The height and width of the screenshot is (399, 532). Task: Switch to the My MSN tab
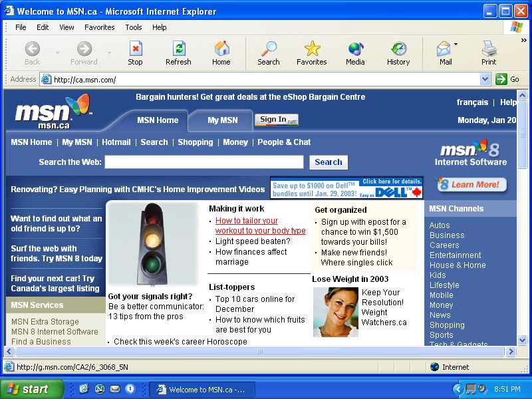[x=222, y=120]
